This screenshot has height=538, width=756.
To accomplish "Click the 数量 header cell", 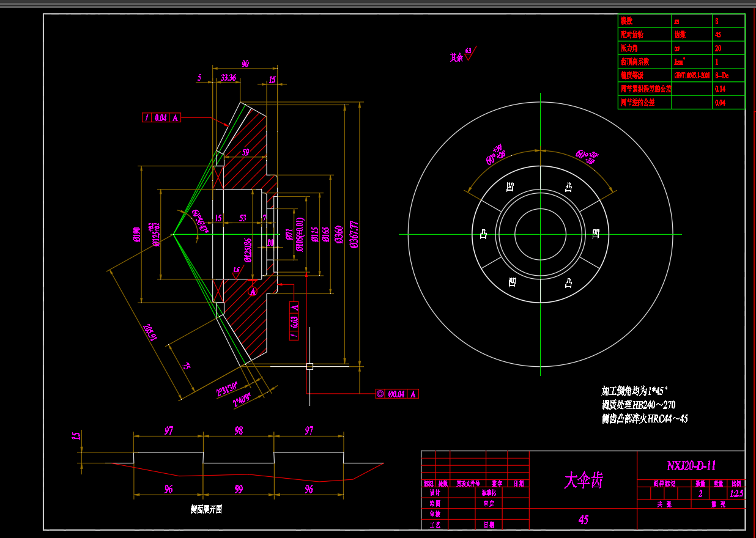I will (700, 483).
